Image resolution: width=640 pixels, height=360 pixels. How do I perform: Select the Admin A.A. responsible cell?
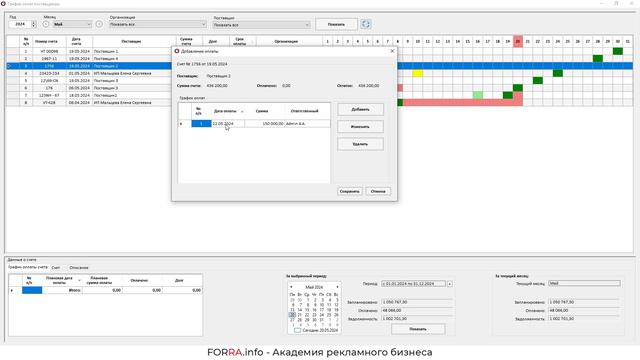pyautogui.click(x=307, y=123)
